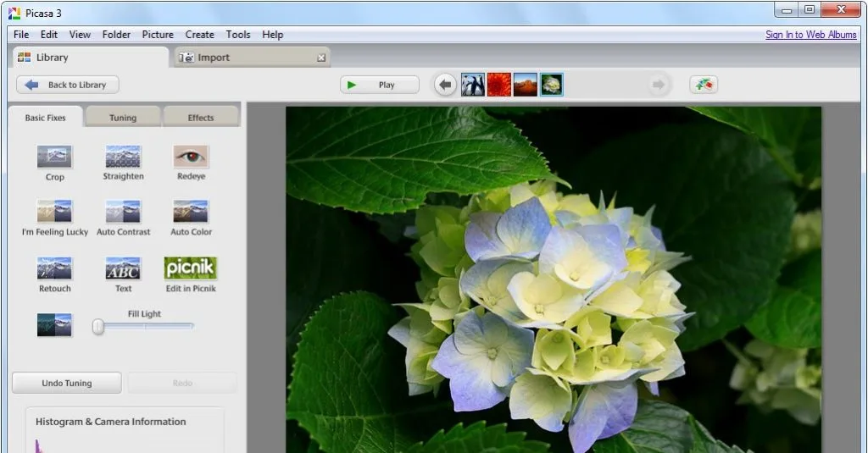This screenshot has width=868, height=453.
Task: Select the Crop tool icon
Action: coord(54,157)
